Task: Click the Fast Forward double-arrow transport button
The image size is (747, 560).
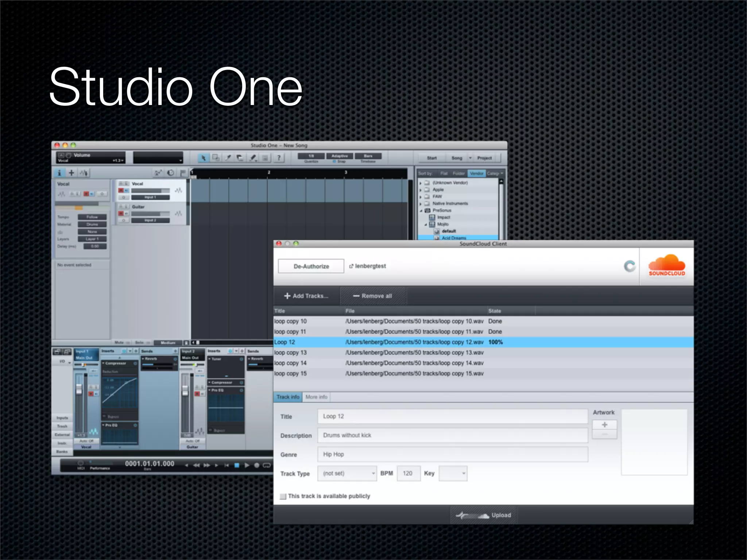Action: (206, 465)
